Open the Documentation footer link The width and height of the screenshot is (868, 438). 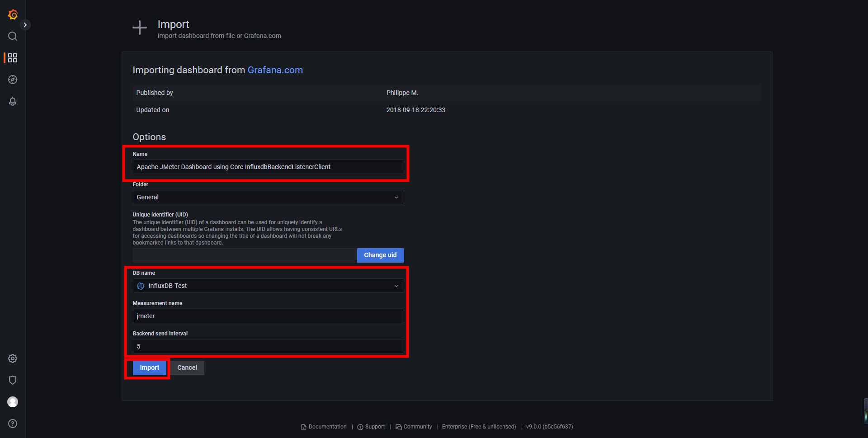(x=324, y=427)
